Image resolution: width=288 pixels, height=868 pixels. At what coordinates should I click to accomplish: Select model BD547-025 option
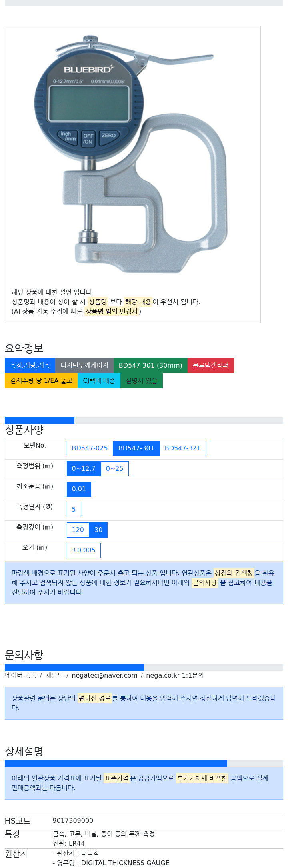90,448
